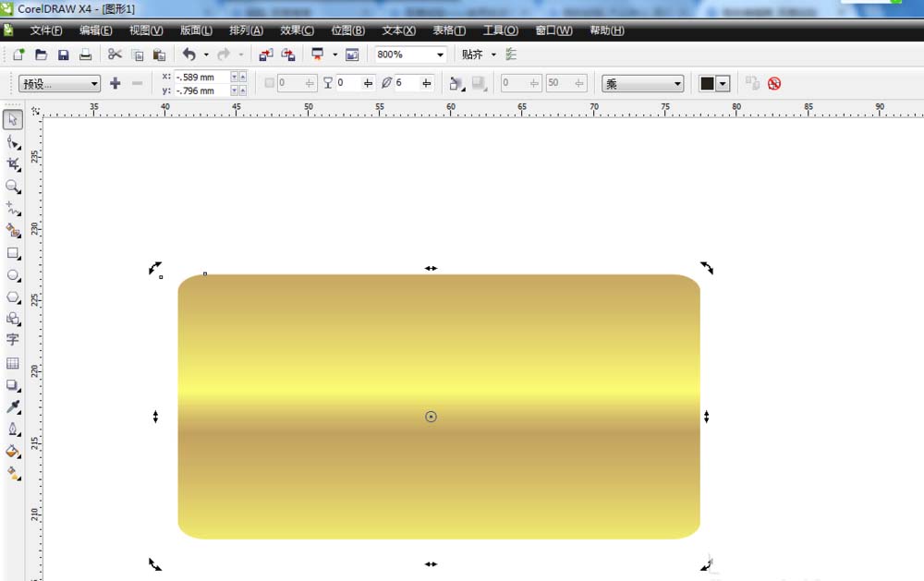The height and width of the screenshot is (581, 924).
Task: Select the Ellipse tool
Action: [x=13, y=275]
